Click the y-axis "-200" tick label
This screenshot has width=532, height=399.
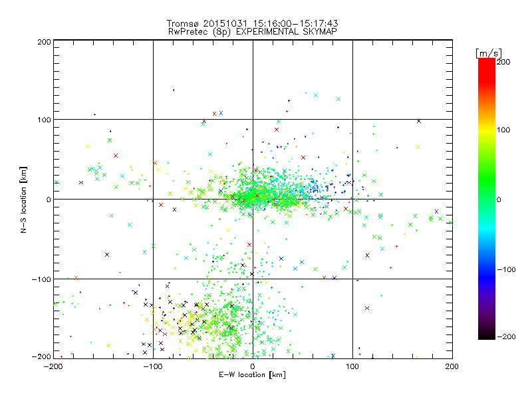(41, 356)
